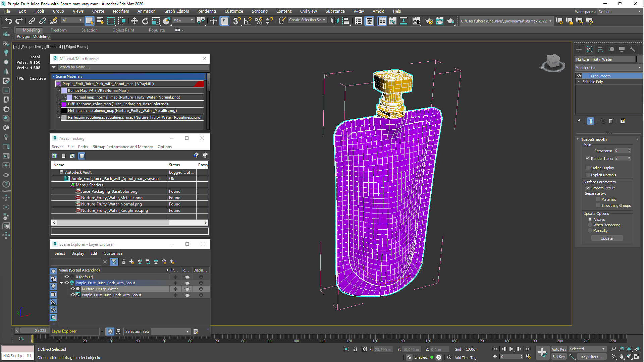644x362 pixels.
Task: Toggle the Layer Explorer filter funnel icon
Action: pos(114,262)
